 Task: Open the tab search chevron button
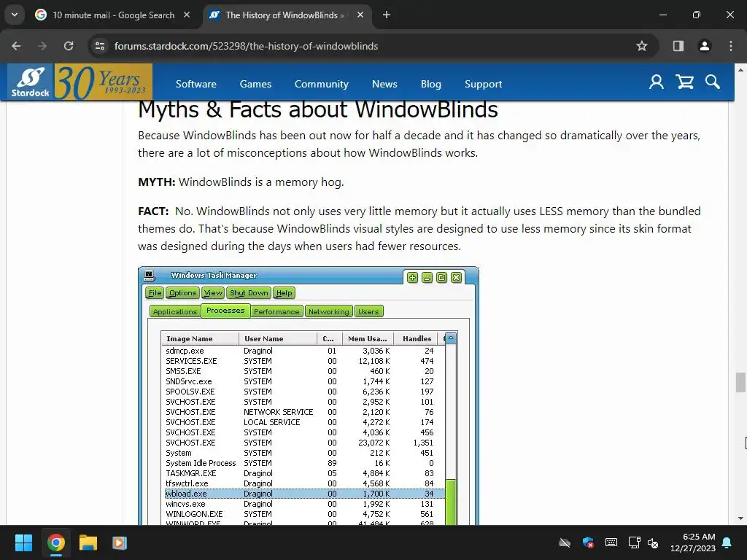coord(15,15)
